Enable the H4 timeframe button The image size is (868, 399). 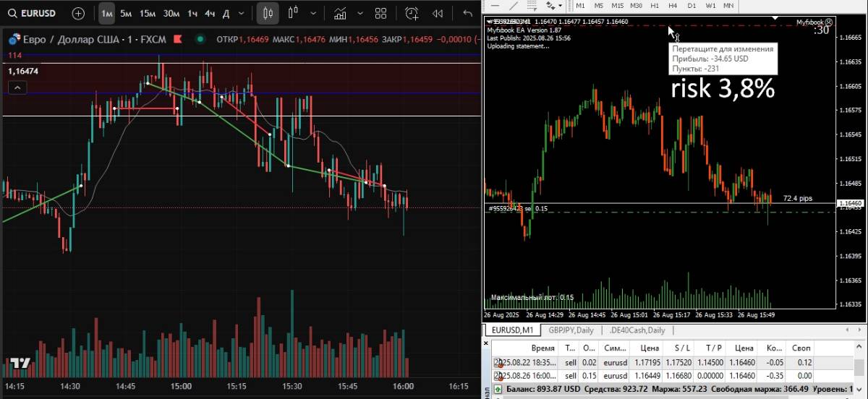[673, 5]
